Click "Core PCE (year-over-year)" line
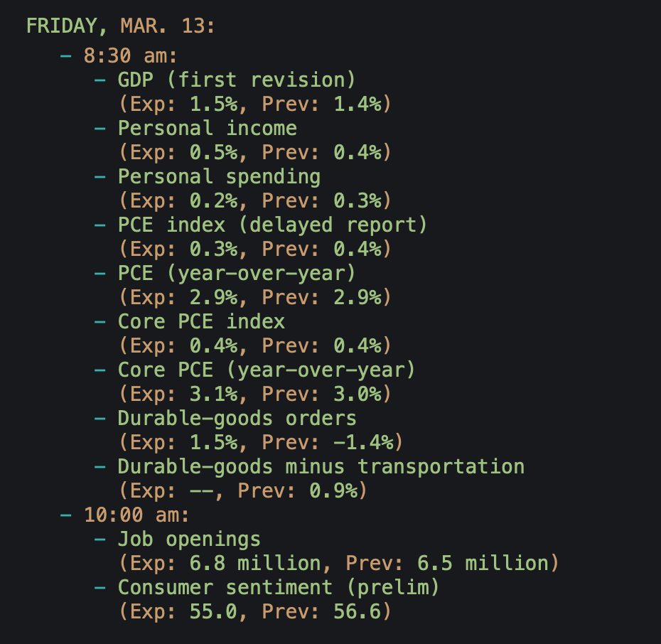 pyautogui.click(x=267, y=370)
